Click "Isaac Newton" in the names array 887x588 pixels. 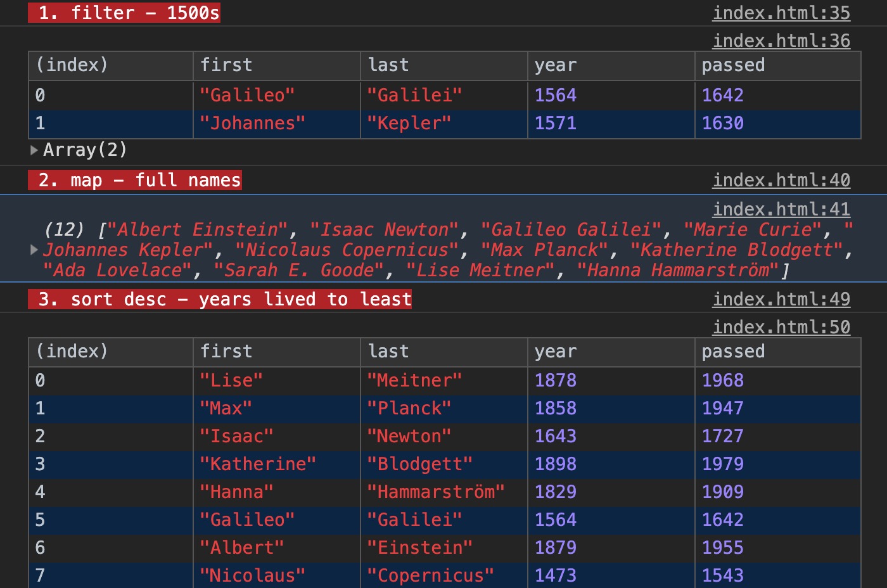[x=384, y=229]
